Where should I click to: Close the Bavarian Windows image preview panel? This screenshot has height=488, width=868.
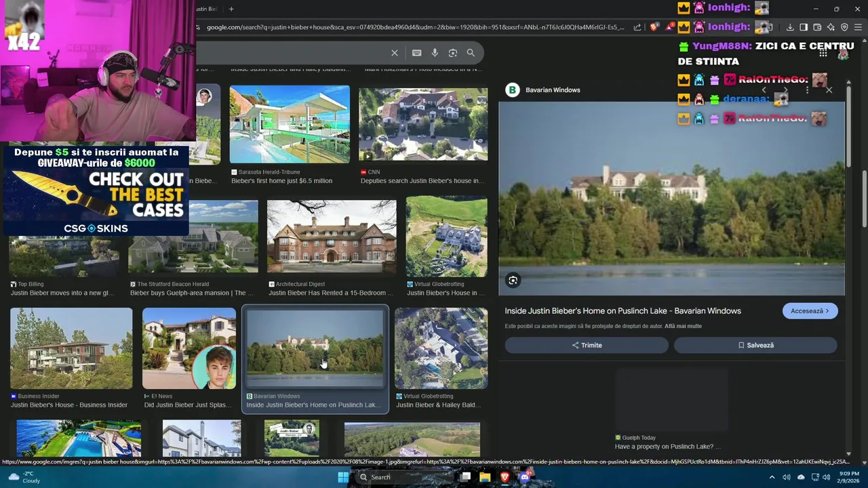(x=829, y=89)
